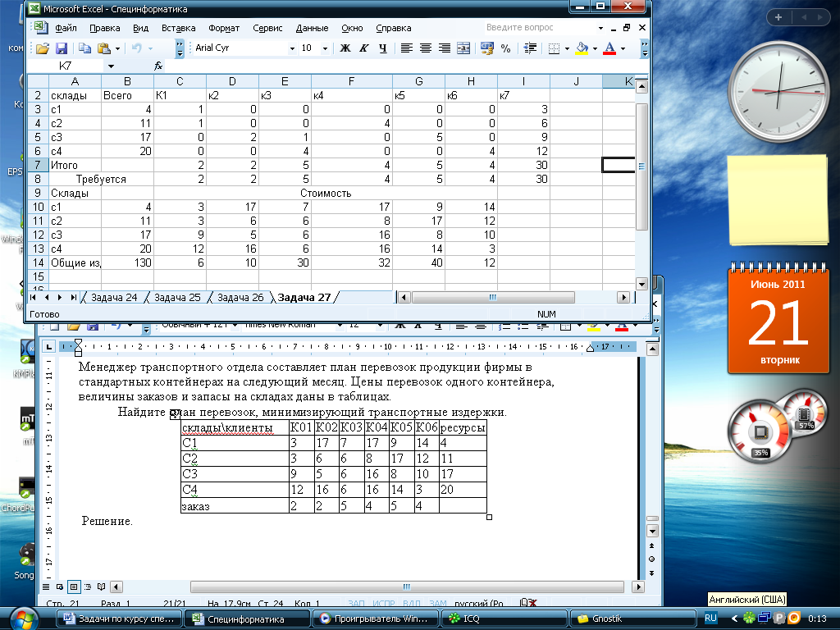Click Word previous page double-arrow button
The height and width of the screenshot is (630, 840).
pos(652,546)
